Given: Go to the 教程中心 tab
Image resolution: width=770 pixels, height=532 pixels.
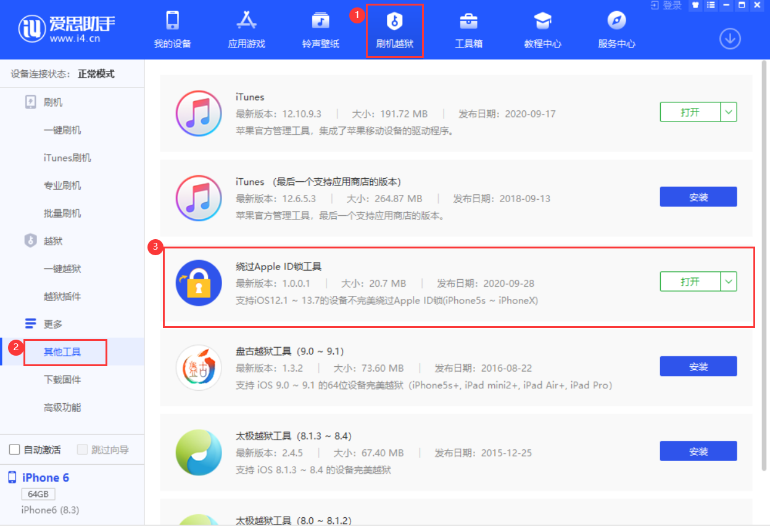Looking at the screenshot, I should click(x=542, y=30).
